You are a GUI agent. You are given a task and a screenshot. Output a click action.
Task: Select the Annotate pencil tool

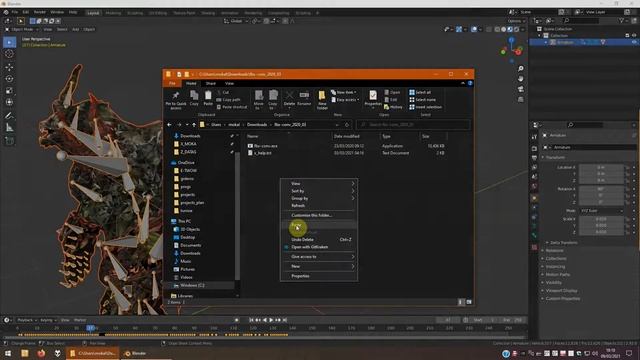pos(9,116)
